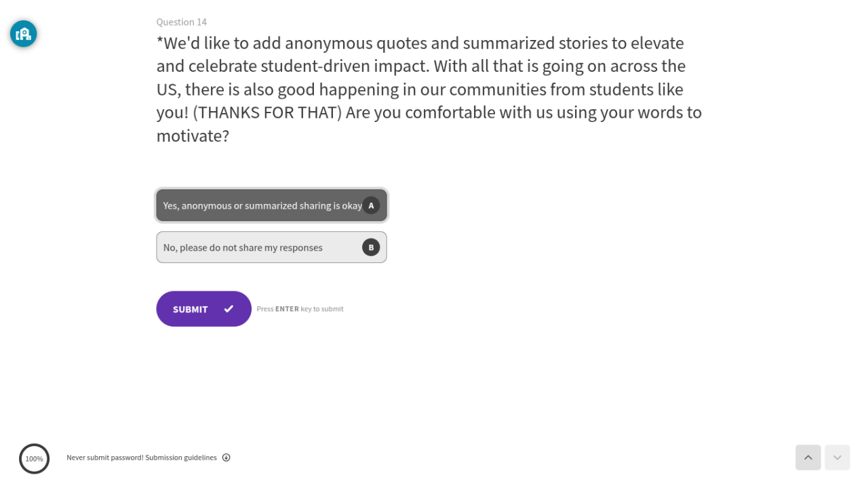Click the 100% completion progress circle
Image resolution: width=868 pixels, height=488 pixels.
34,459
